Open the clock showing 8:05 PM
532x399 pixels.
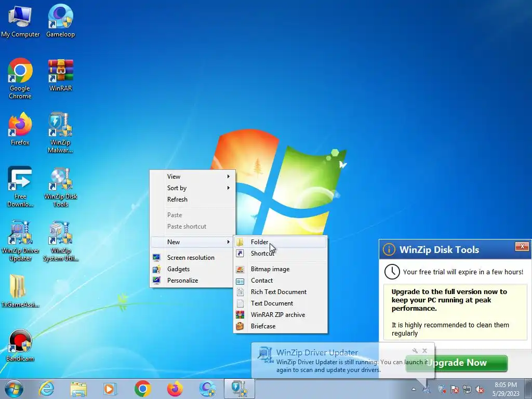pos(506,389)
